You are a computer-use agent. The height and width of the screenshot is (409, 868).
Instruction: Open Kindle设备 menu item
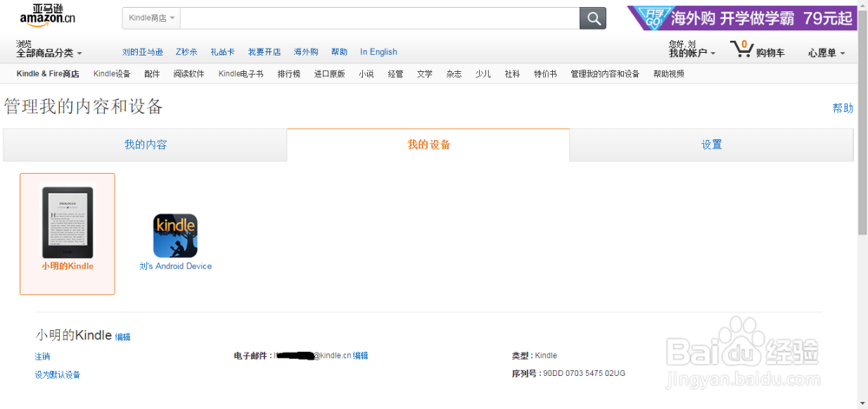pos(111,74)
